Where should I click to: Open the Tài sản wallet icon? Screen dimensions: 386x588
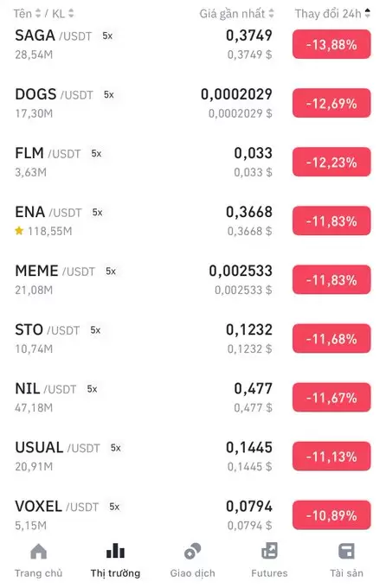point(346,552)
